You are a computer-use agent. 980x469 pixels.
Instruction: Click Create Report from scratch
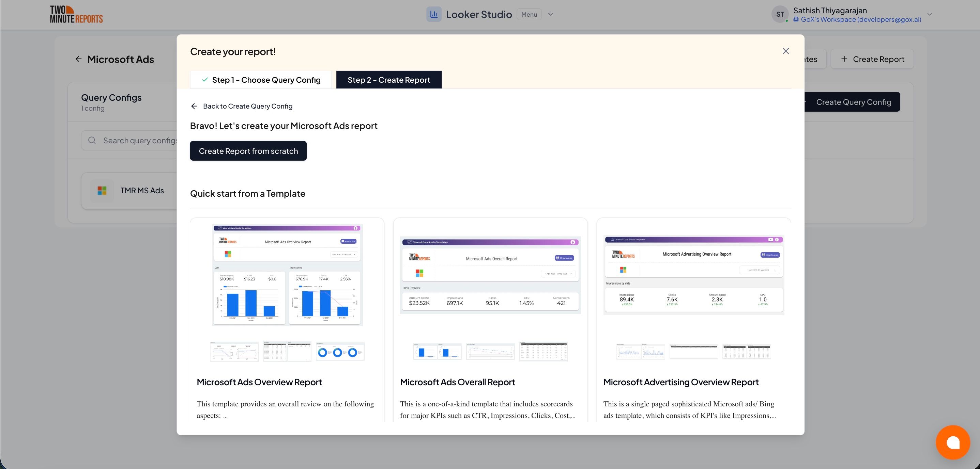[x=248, y=151]
